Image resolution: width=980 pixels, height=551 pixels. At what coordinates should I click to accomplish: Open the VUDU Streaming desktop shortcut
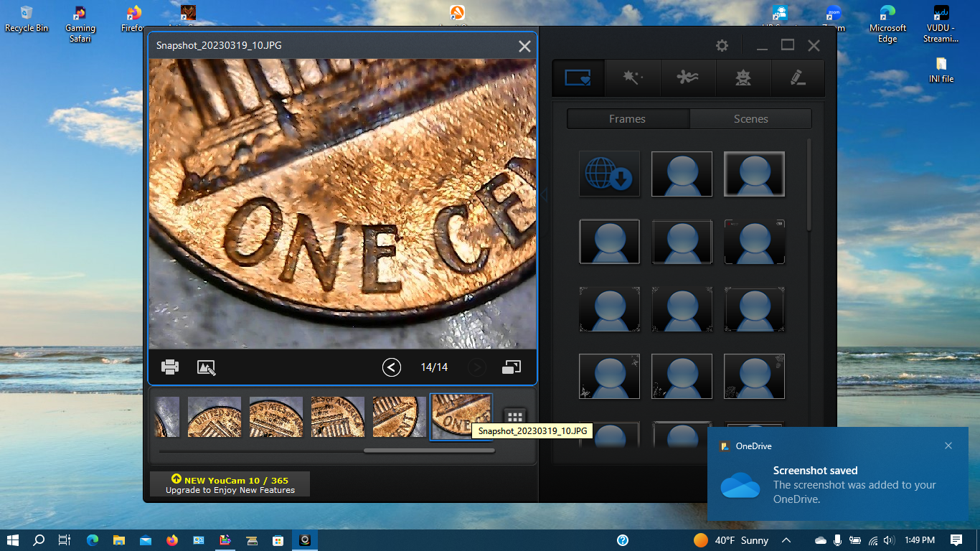click(941, 24)
